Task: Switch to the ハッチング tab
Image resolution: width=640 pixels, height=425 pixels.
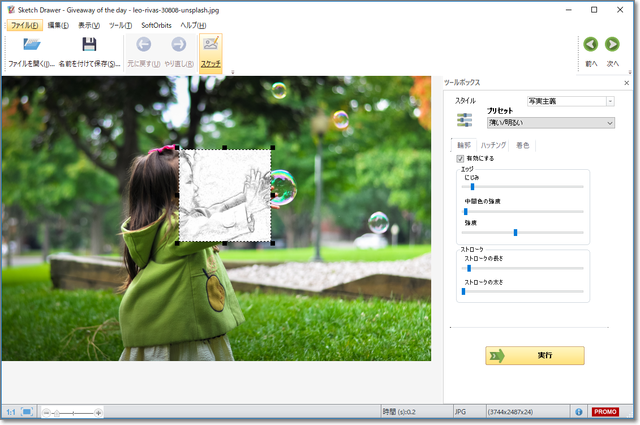Action: tap(493, 146)
